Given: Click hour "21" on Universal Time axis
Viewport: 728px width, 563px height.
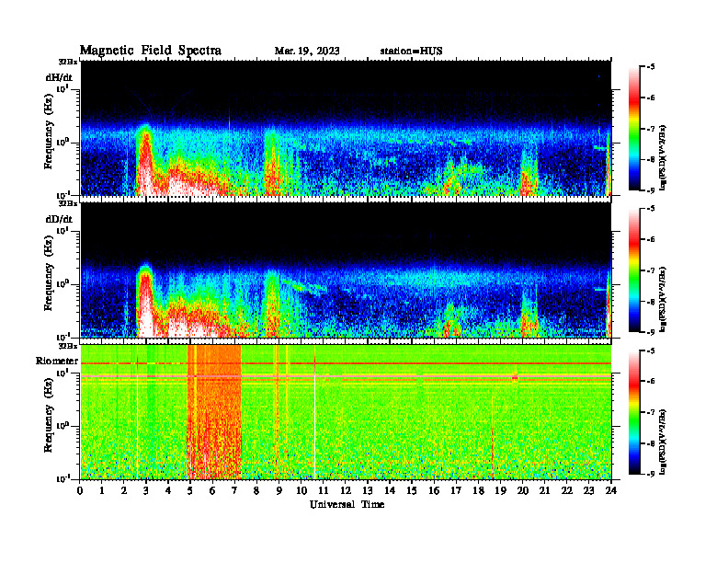Looking at the screenshot, I should pos(544,491).
